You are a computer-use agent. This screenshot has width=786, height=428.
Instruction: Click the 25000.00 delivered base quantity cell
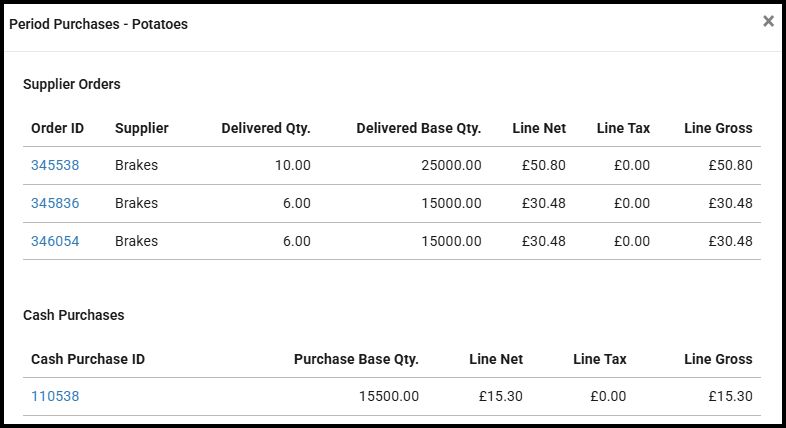click(x=447, y=165)
